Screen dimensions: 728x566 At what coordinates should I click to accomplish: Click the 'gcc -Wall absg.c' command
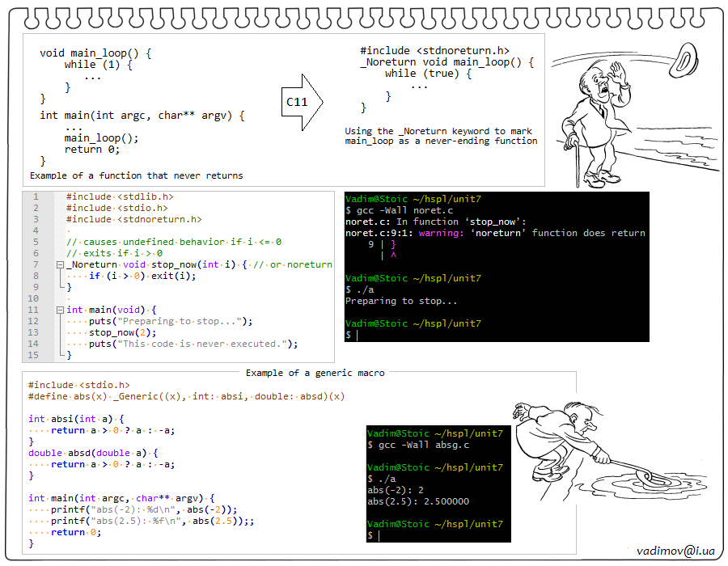[x=425, y=445]
